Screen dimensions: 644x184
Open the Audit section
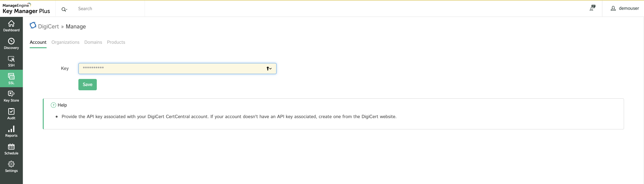coord(11,114)
